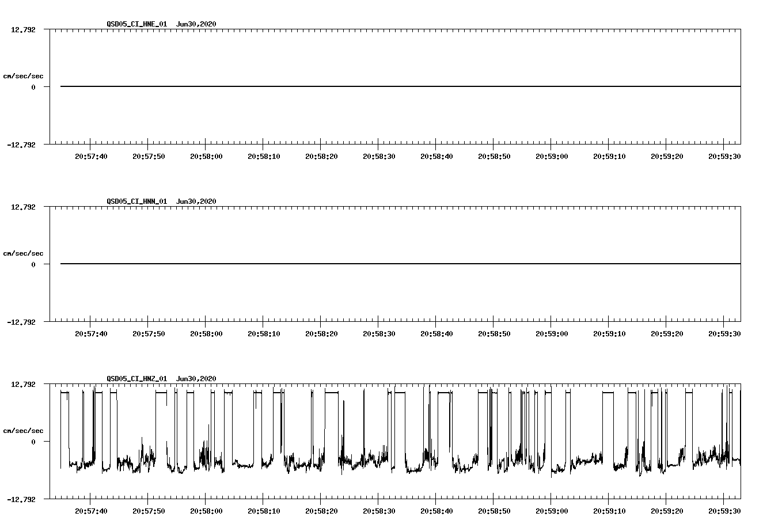Click the 20:59:20 time label under HNN plot
This screenshot has height=532, width=782.
point(667,334)
